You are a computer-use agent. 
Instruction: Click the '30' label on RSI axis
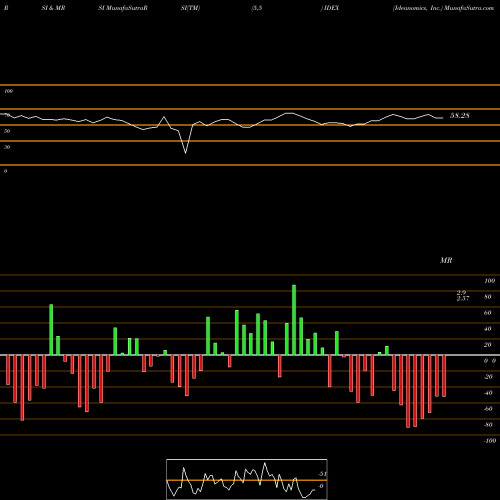7,147
